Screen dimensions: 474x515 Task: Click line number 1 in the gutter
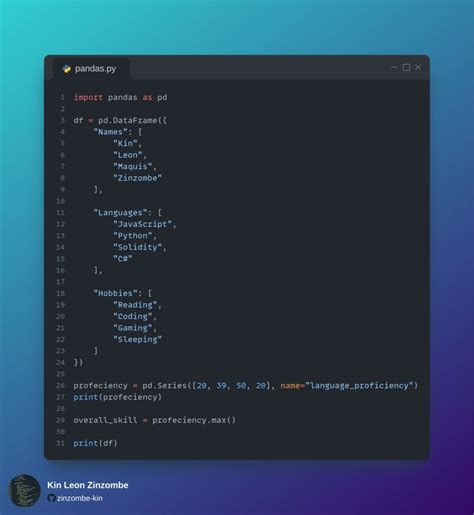(x=62, y=98)
